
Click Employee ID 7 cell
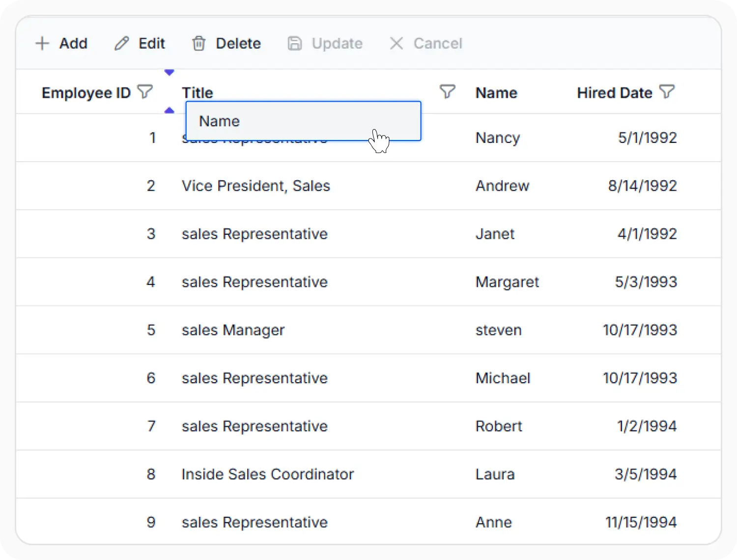151,426
